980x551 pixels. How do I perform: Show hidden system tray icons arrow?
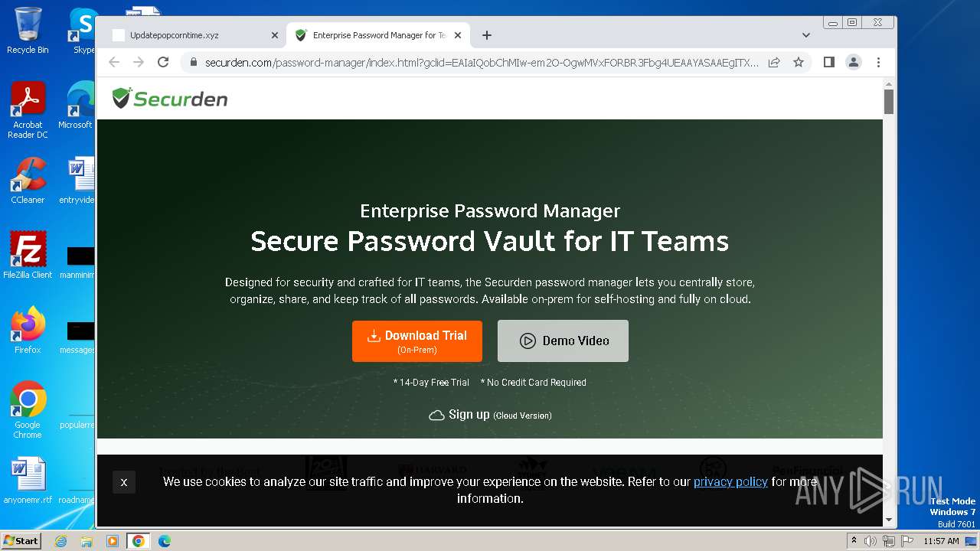(854, 541)
